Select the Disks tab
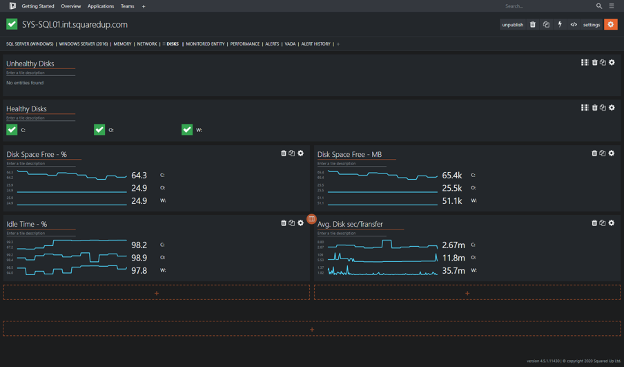Viewport: 624px width, 368px height. click(x=173, y=44)
